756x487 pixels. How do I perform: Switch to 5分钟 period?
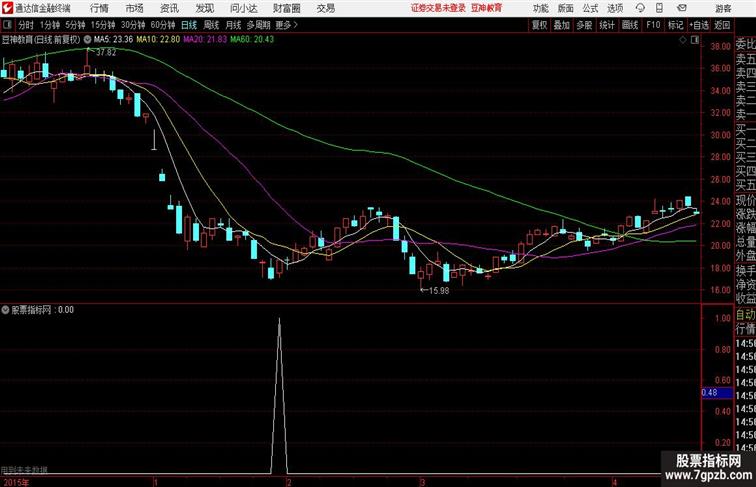coord(75,25)
